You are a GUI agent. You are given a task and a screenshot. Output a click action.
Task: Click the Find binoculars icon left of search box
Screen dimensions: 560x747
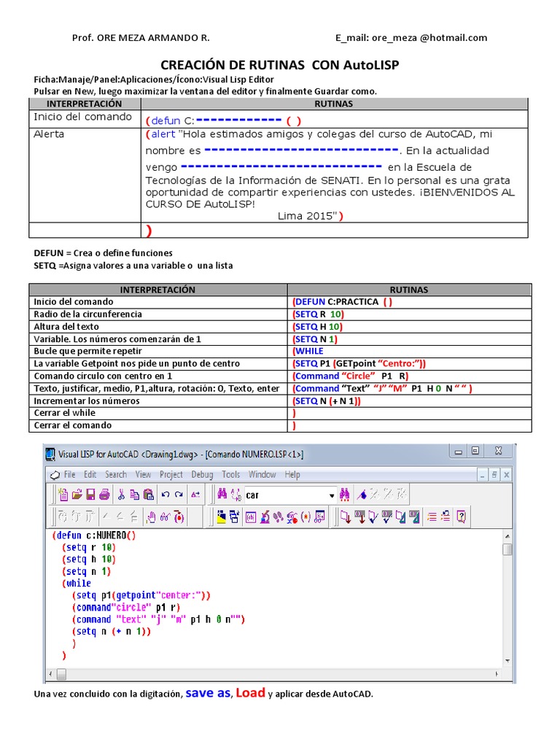[222, 495]
